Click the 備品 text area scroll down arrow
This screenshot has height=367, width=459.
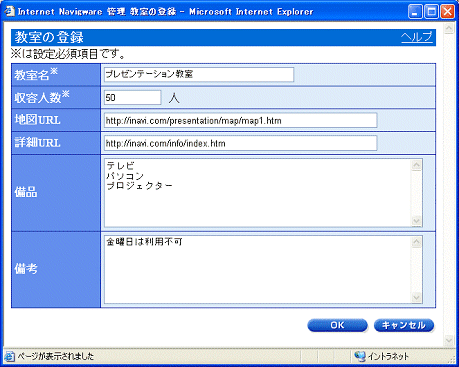pos(417,221)
